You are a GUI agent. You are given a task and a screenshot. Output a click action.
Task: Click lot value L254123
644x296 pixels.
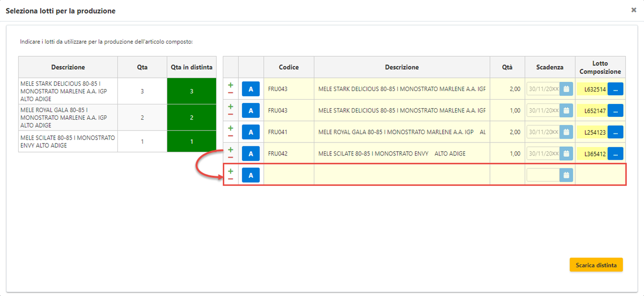pos(595,132)
